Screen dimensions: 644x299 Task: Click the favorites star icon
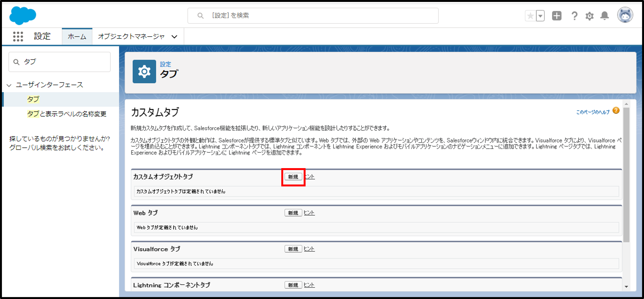point(530,16)
